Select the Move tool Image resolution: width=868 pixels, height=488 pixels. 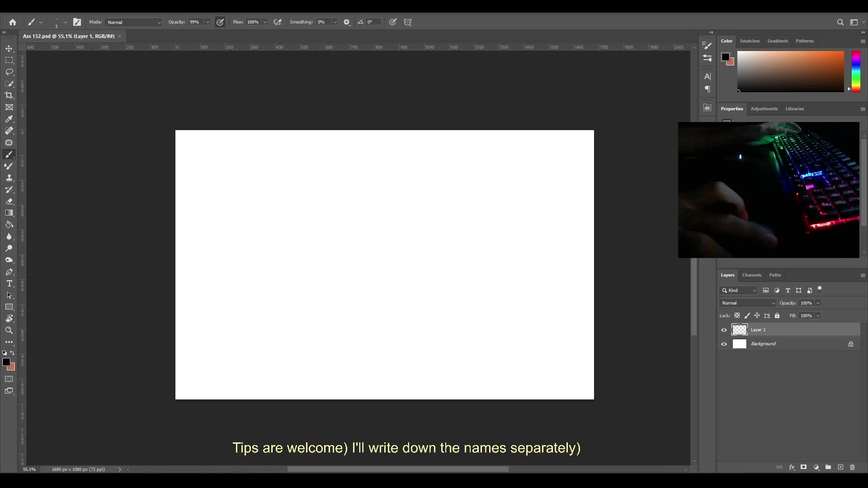click(9, 48)
